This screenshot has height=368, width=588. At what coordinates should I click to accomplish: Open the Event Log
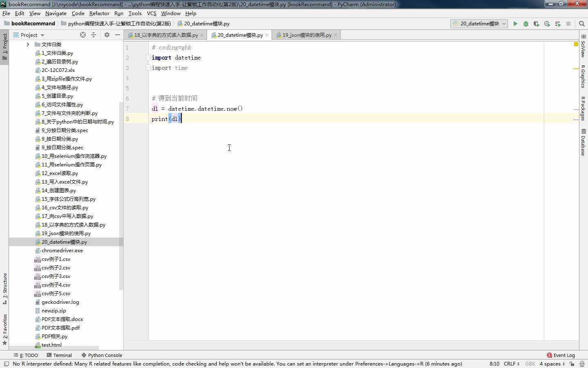point(561,355)
